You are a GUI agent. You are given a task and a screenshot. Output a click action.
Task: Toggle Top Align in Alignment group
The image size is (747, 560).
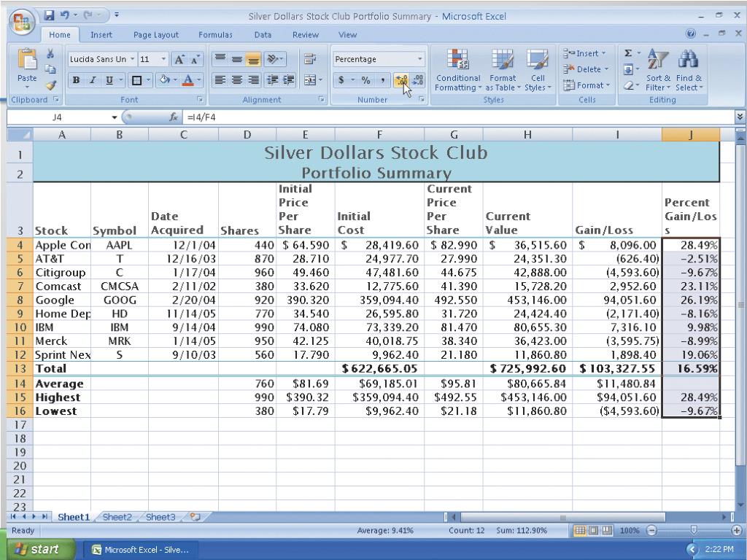[x=220, y=58]
